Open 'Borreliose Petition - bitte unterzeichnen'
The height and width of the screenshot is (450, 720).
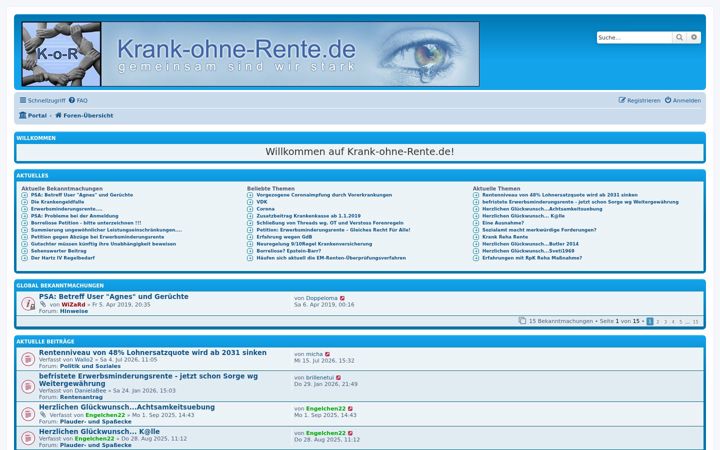[86, 223]
